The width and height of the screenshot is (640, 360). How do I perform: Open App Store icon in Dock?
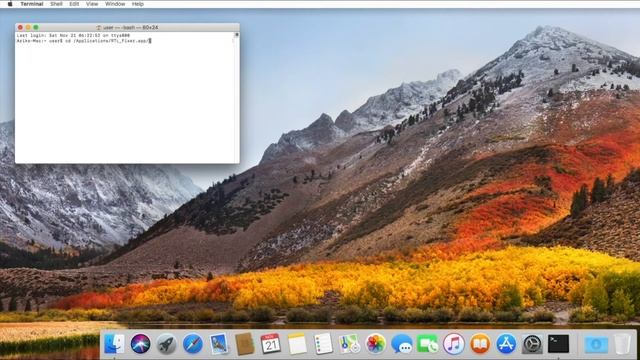(506, 344)
